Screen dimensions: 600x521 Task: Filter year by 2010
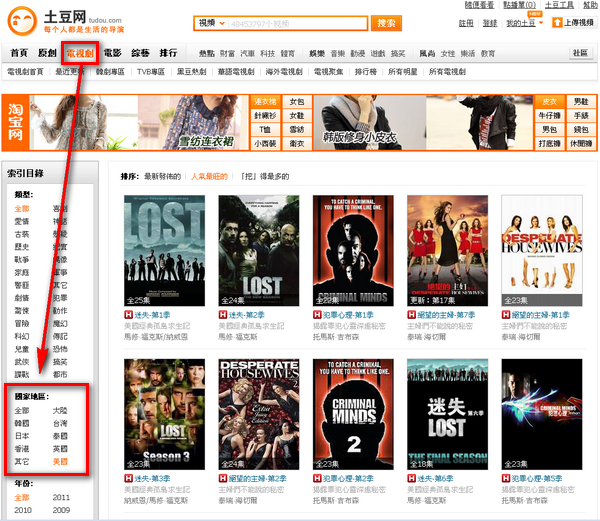pyautogui.click(x=23, y=510)
